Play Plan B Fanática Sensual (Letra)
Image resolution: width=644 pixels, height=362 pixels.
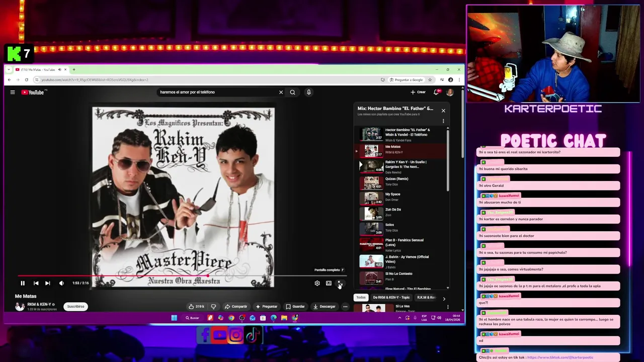click(x=401, y=244)
